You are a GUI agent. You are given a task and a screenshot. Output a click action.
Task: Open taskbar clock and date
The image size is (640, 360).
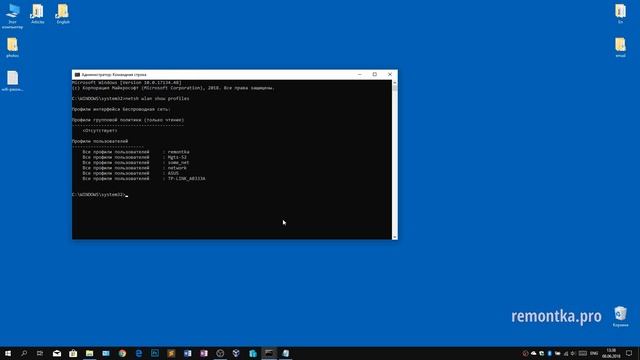(x=611, y=353)
